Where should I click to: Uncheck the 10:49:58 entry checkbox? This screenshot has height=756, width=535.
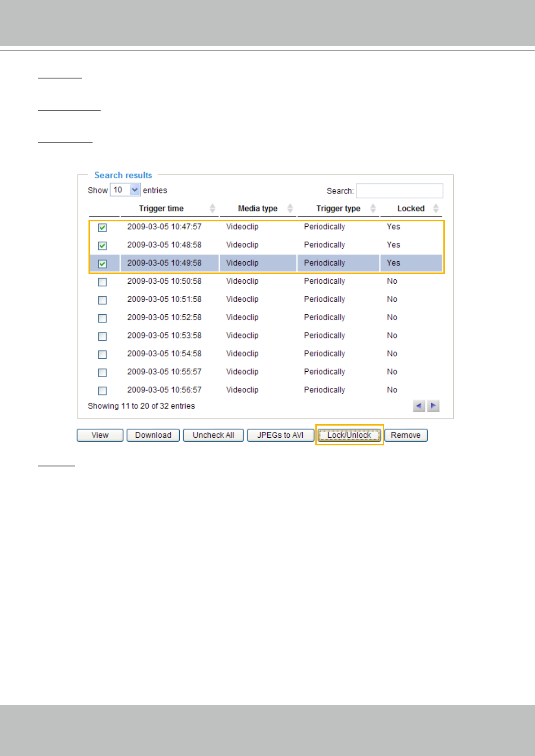pos(102,264)
